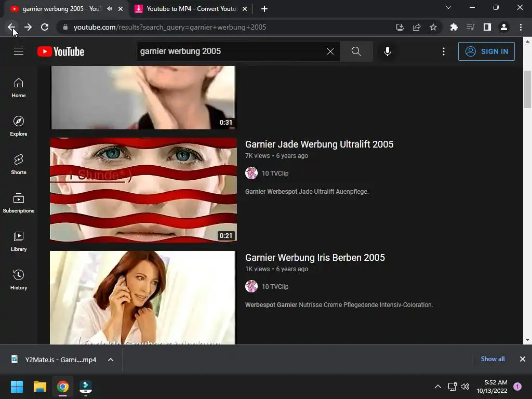
Task: Click 10 TVClip avatar under Iris Berben video
Action: pos(251,286)
